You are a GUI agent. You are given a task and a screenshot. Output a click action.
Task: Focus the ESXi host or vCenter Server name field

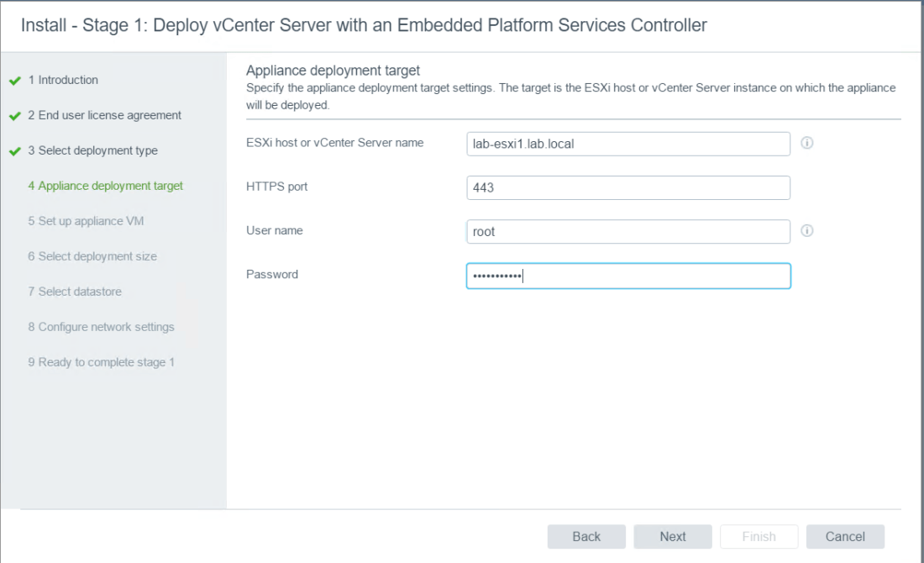[x=627, y=144]
